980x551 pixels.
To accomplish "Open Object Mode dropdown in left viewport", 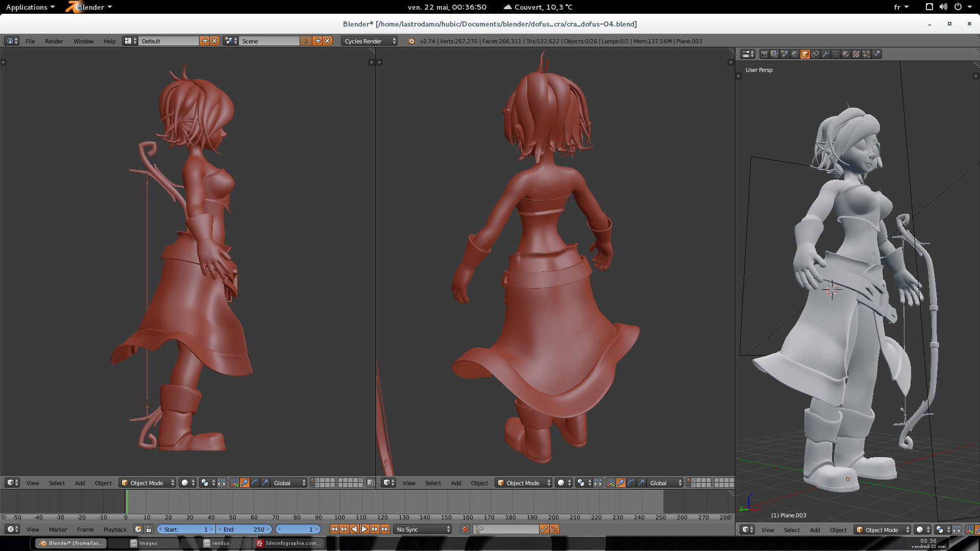I will point(147,483).
